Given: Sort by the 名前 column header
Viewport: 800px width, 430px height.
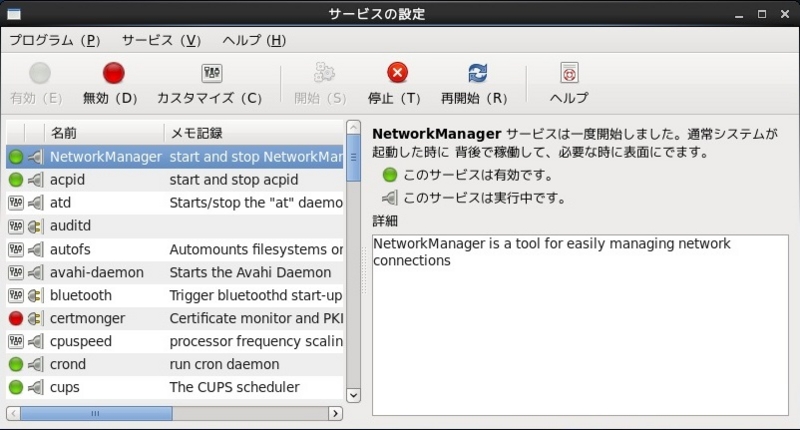Looking at the screenshot, I should coord(105,133).
